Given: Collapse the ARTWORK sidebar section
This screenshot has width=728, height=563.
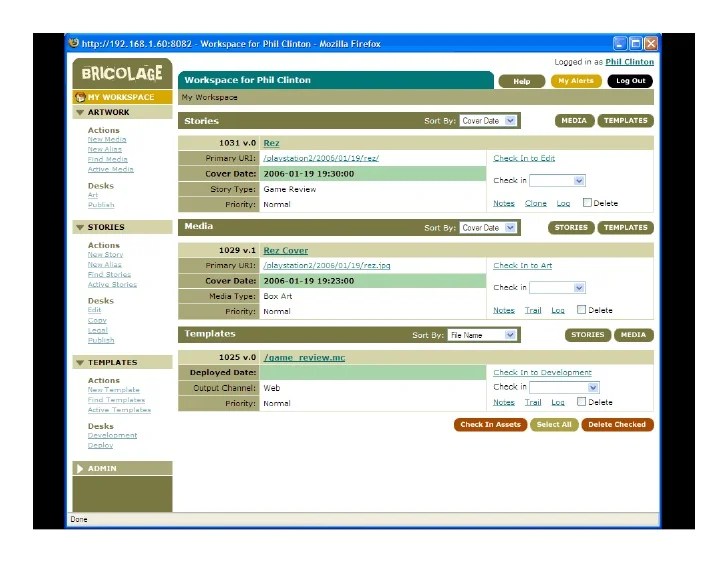Looking at the screenshot, I should [x=80, y=112].
